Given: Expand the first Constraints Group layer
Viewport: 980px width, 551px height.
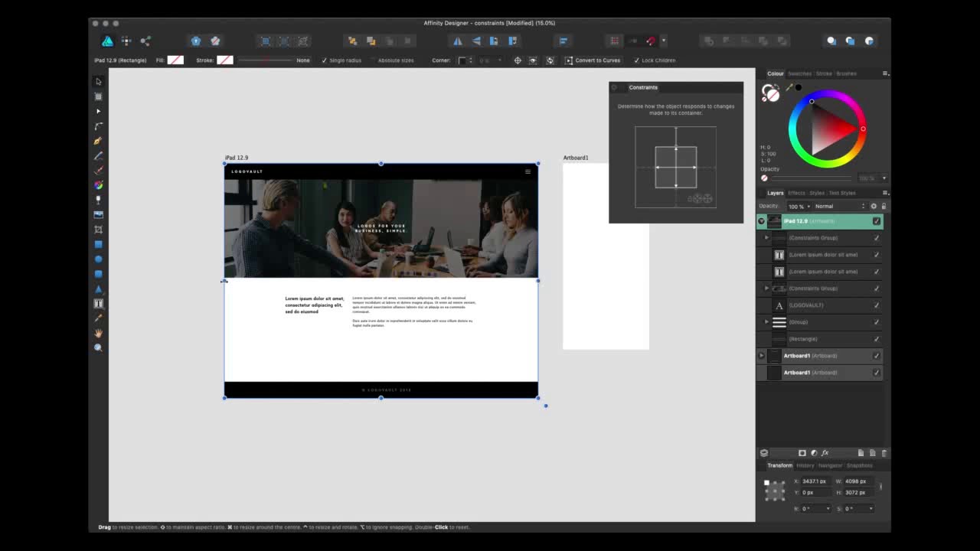Looking at the screenshot, I should click(766, 238).
